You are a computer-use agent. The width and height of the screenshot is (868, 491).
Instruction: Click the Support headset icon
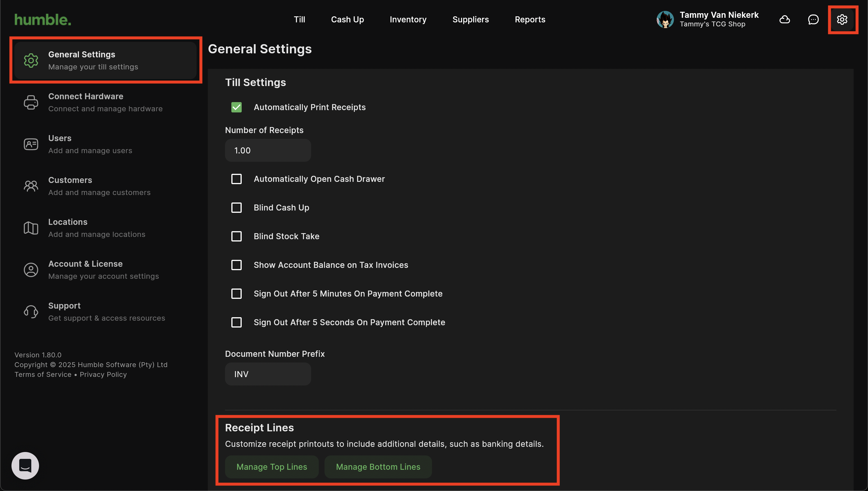31,311
